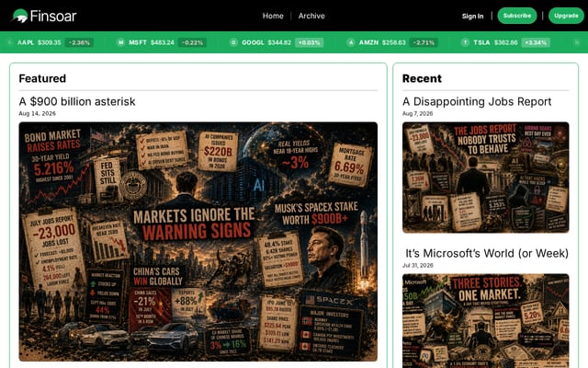Open article 'A Disappointing Jobs Report'

[x=477, y=101]
